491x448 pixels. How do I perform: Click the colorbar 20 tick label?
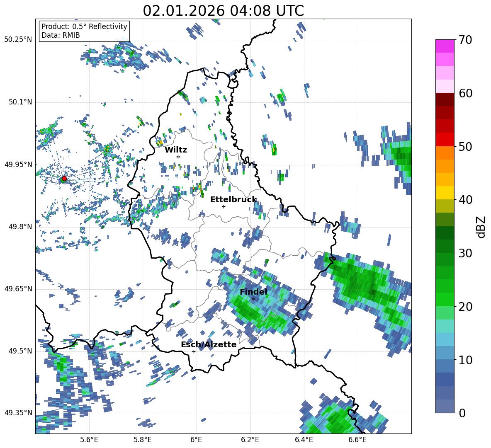pos(465,306)
